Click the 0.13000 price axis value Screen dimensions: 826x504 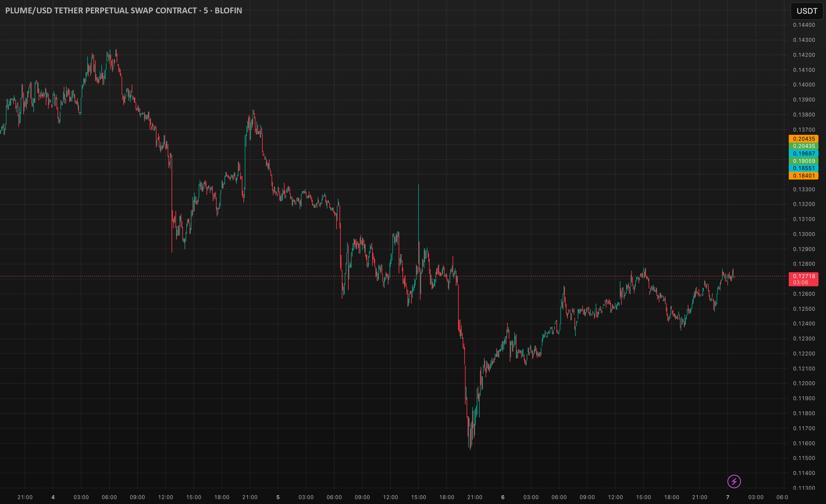(x=804, y=234)
